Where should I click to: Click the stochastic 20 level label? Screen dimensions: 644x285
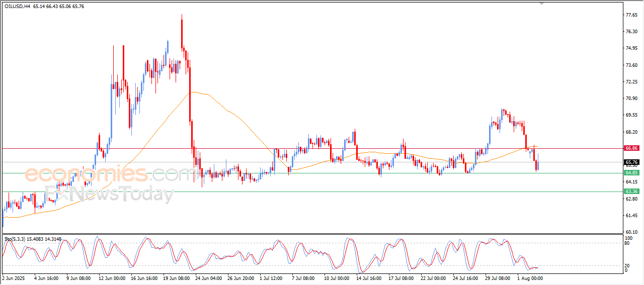(x=627, y=266)
